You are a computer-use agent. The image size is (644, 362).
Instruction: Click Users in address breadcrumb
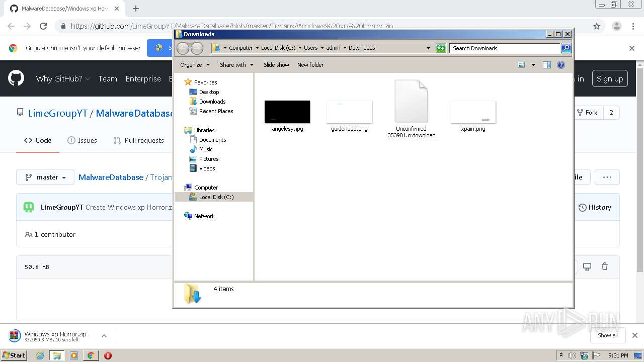310,48
